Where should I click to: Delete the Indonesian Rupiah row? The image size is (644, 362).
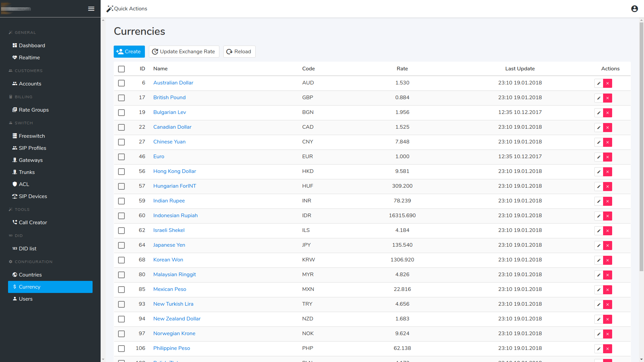(607, 216)
